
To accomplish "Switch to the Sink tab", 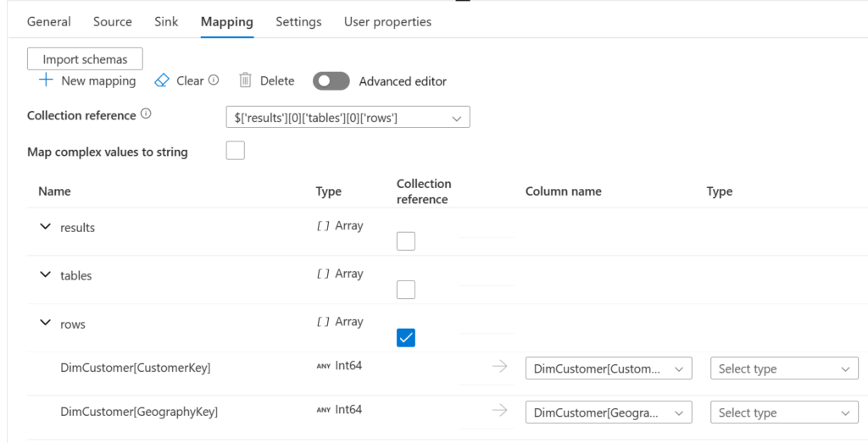I will [x=166, y=21].
